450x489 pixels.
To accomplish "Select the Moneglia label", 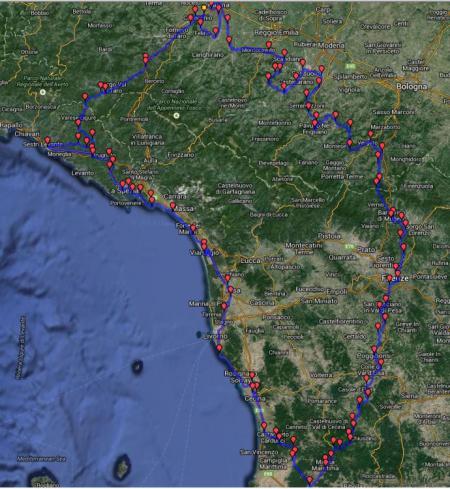I will coord(59,154).
